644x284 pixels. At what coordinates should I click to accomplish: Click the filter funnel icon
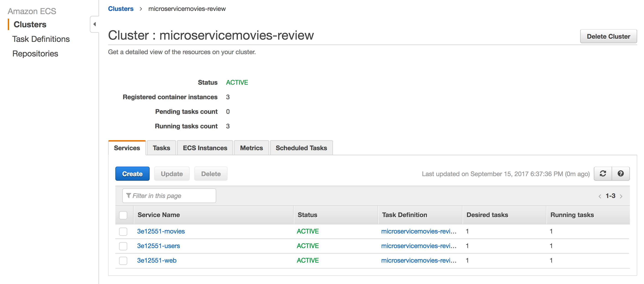pos(128,196)
